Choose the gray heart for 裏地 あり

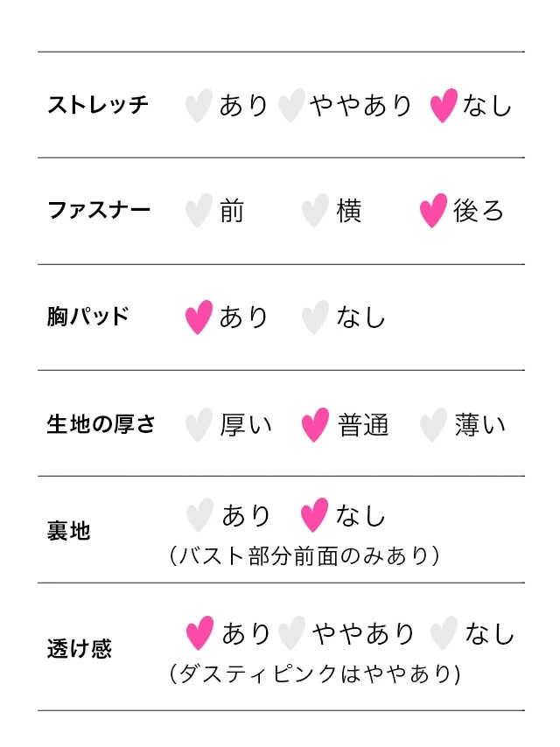pos(200,515)
